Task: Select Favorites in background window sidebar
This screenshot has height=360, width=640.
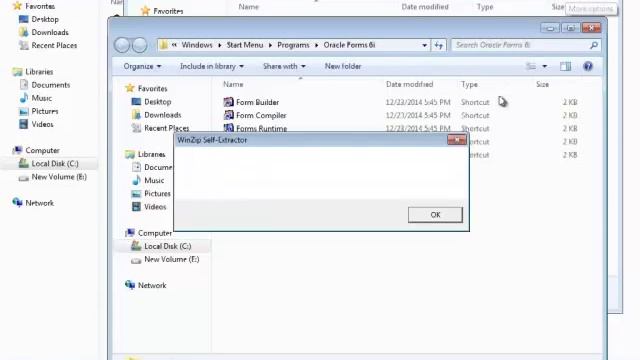Action: [34, 6]
